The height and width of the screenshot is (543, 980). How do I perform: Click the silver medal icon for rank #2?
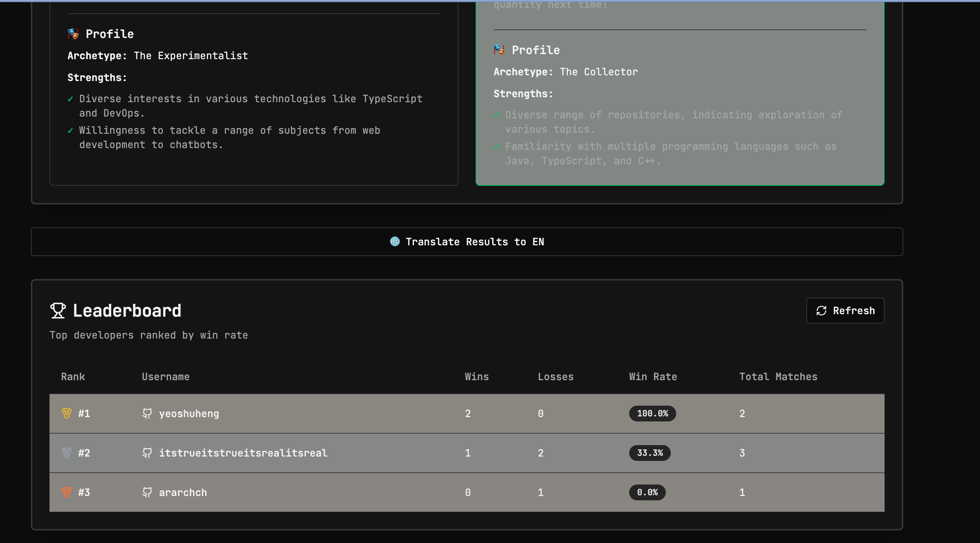pyautogui.click(x=67, y=453)
